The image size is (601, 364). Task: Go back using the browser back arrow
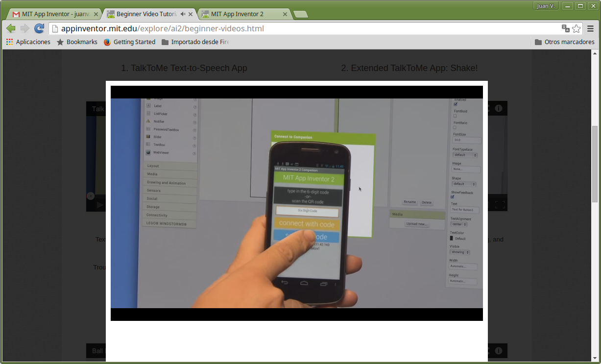click(11, 28)
